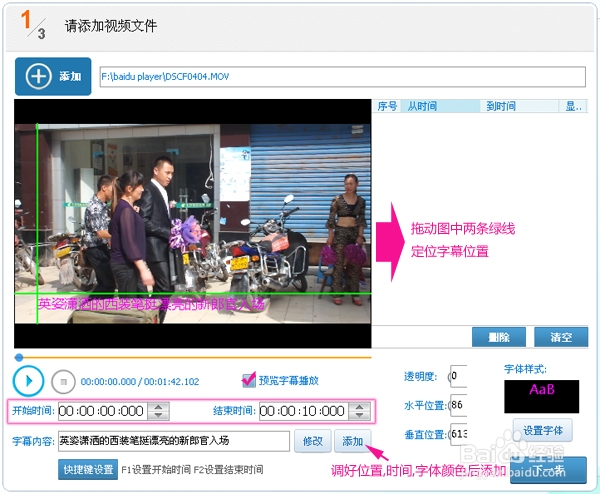Open 快捷键设置 shortcut settings
Image resolution: width=600 pixels, height=494 pixels.
point(88,469)
